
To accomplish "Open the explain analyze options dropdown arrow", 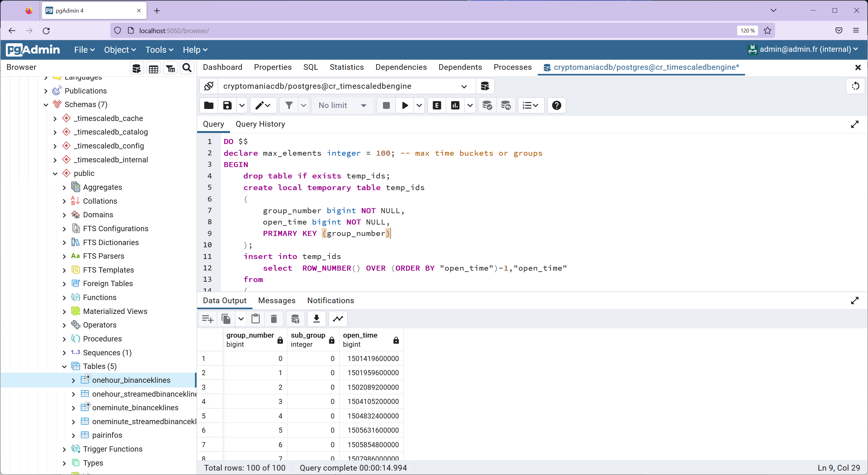I will [x=470, y=105].
